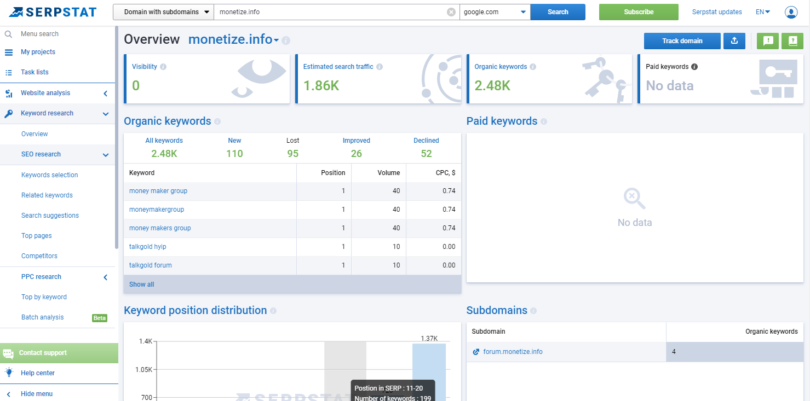The image size is (810, 401).
Task: Click the Website analysis icon
Action: [8, 94]
